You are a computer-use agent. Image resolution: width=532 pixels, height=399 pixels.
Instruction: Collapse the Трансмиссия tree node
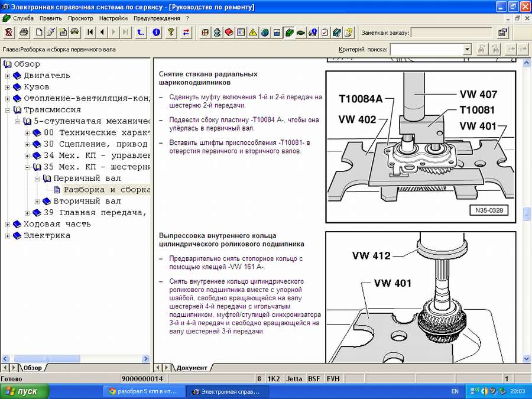point(8,110)
